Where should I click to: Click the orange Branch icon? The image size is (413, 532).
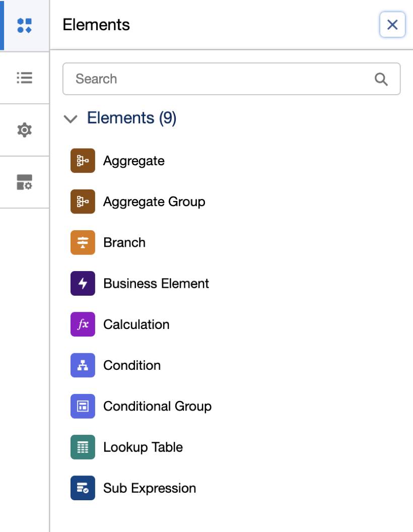click(83, 242)
